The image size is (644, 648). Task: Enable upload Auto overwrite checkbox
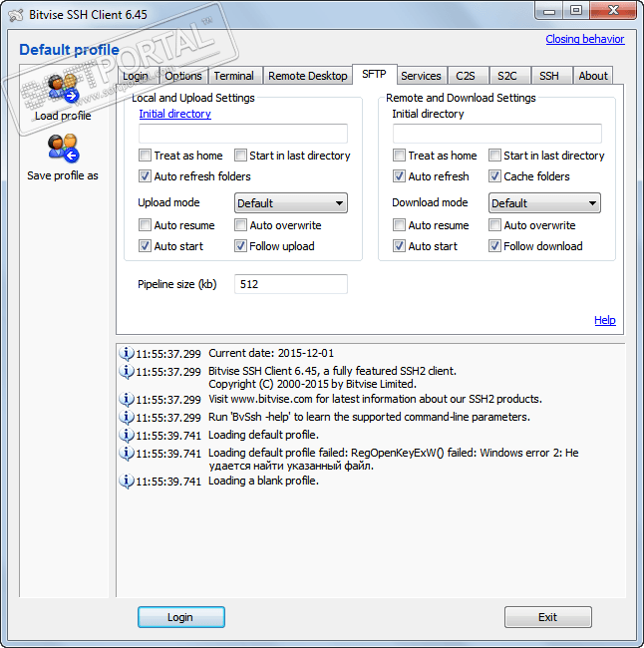[240, 225]
